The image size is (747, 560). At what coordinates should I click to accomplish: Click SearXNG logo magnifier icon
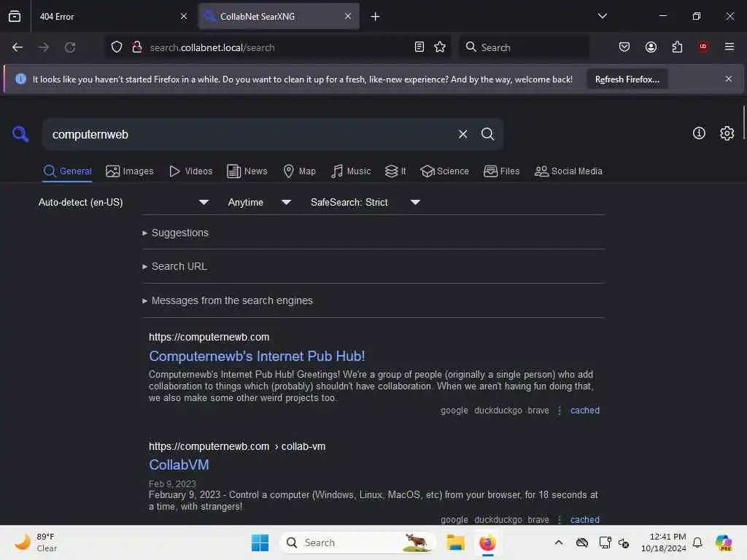[20, 134]
